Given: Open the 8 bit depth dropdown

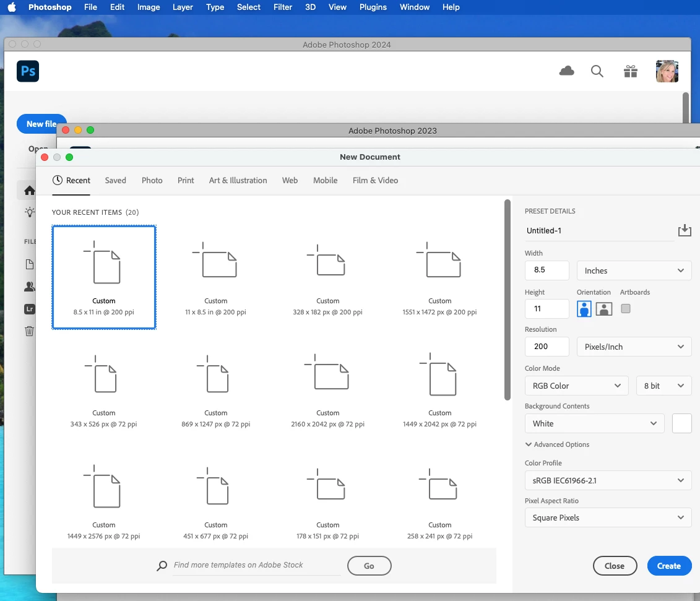Looking at the screenshot, I should 663,386.
